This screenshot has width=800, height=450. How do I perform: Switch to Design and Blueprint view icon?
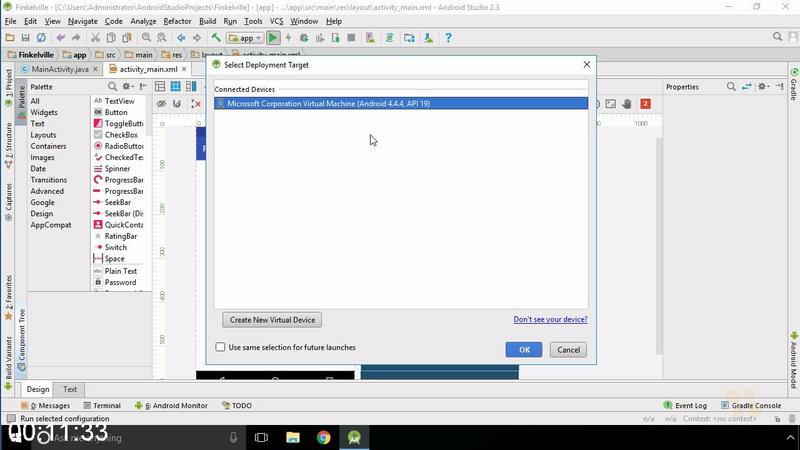(191, 87)
